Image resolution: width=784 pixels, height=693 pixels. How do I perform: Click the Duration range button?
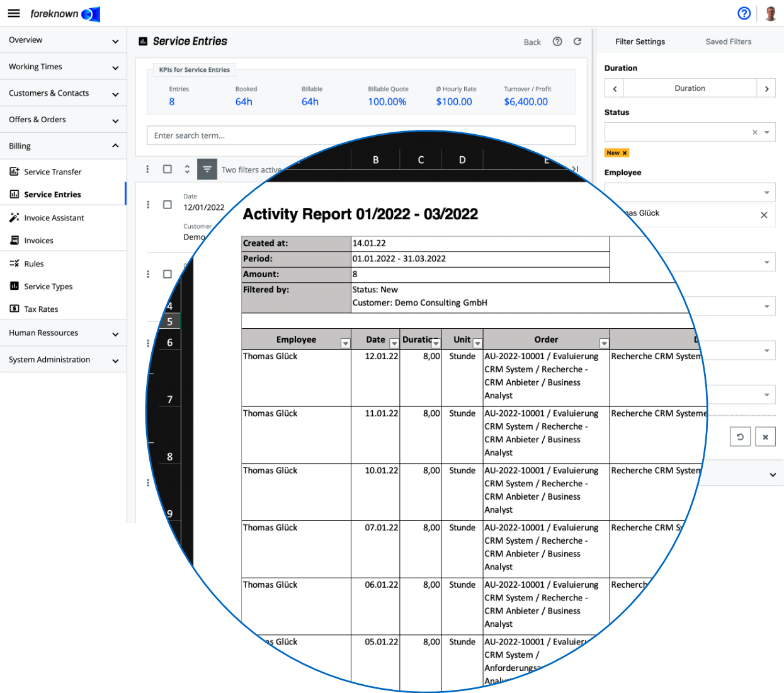coord(690,88)
